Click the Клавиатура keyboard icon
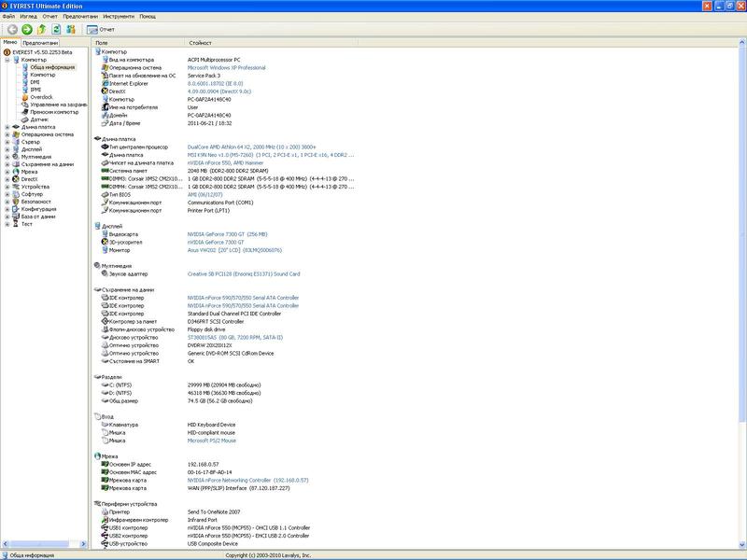 coord(105,425)
